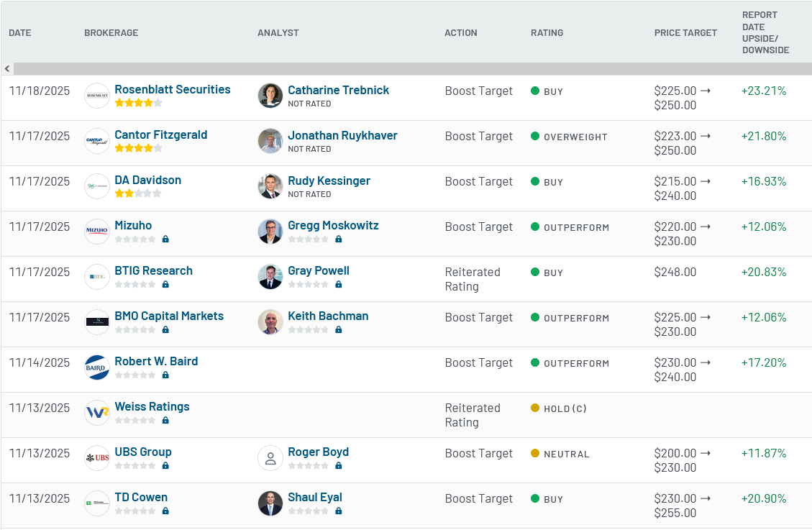Open the TD Cowen brokerage link
This screenshot has height=530, width=812.
coord(142,498)
